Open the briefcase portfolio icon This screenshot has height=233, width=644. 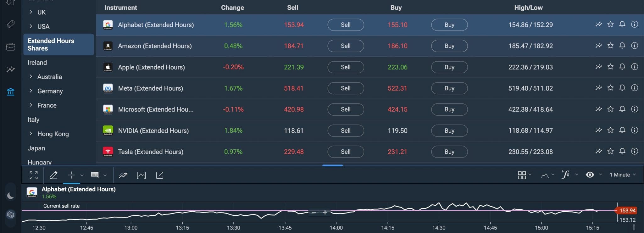pos(10,47)
